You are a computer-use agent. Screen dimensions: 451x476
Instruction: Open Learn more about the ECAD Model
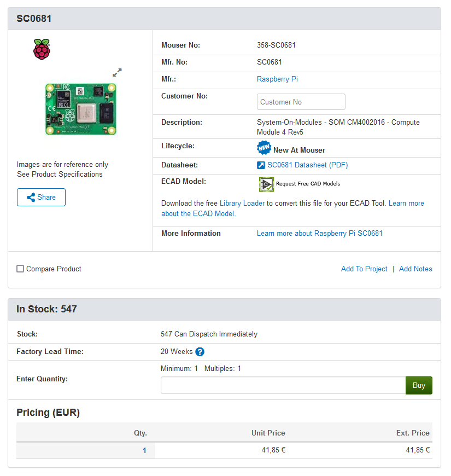pyautogui.click(x=292, y=208)
